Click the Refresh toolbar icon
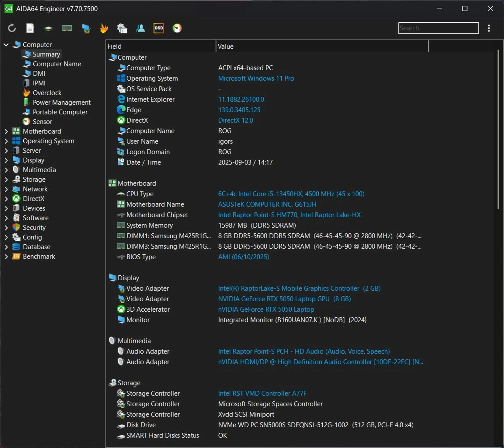Viewport: 504px width, 448px height. click(x=12, y=28)
